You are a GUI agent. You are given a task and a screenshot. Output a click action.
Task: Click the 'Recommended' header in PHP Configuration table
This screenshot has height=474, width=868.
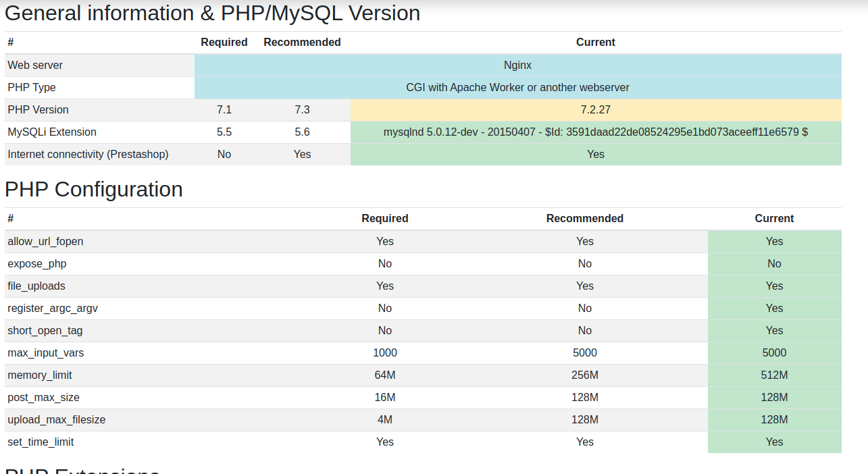[x=585, y=219]
